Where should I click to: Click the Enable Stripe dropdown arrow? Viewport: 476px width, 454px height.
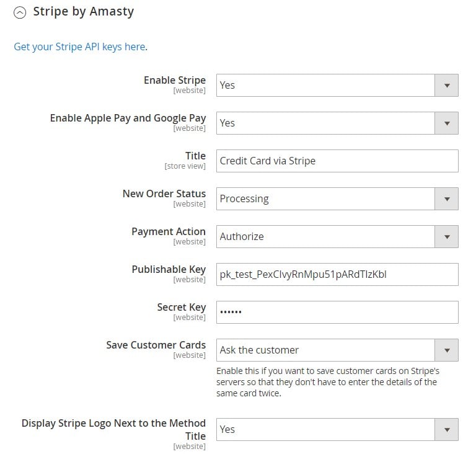tap(446, 86)
